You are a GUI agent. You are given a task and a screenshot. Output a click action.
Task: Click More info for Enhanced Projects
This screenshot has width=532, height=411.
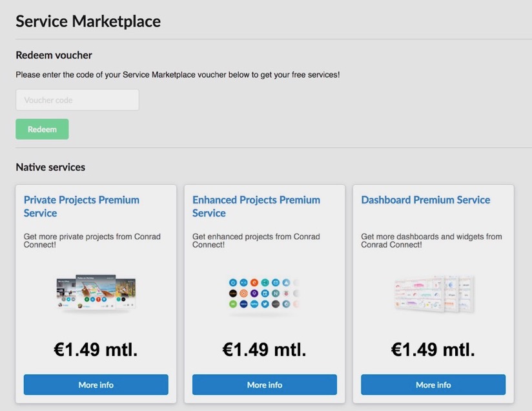click(x=265, y=385)
